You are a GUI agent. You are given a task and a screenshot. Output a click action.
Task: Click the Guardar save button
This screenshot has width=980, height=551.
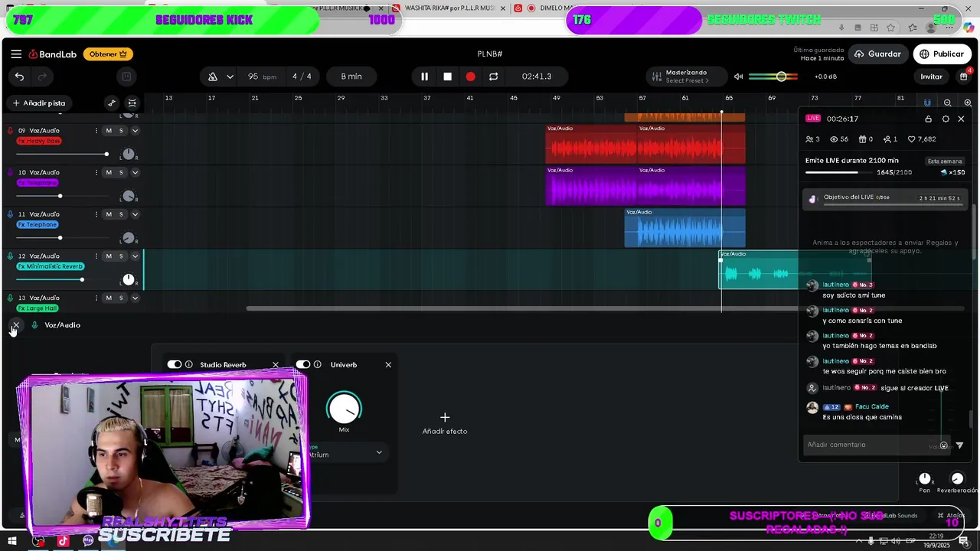point(877,54)
